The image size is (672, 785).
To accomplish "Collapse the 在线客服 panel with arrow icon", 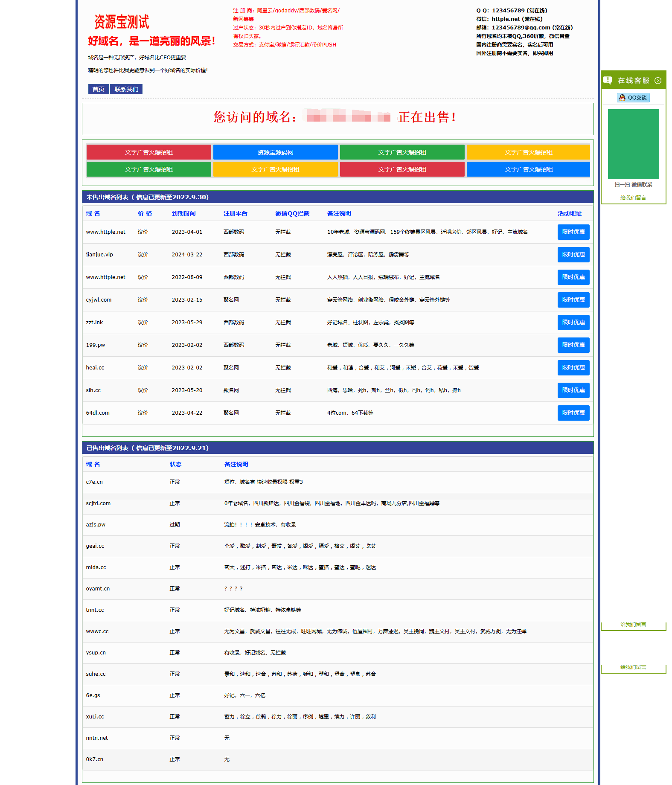I will click(658, 81).
